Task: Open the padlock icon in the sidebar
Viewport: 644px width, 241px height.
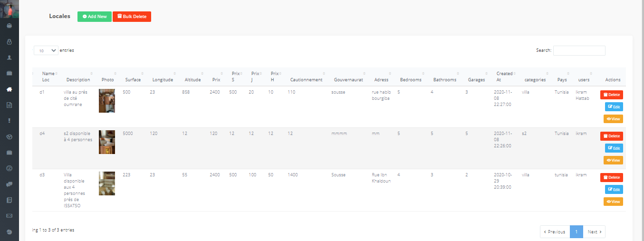Action: tap(9, 42)
